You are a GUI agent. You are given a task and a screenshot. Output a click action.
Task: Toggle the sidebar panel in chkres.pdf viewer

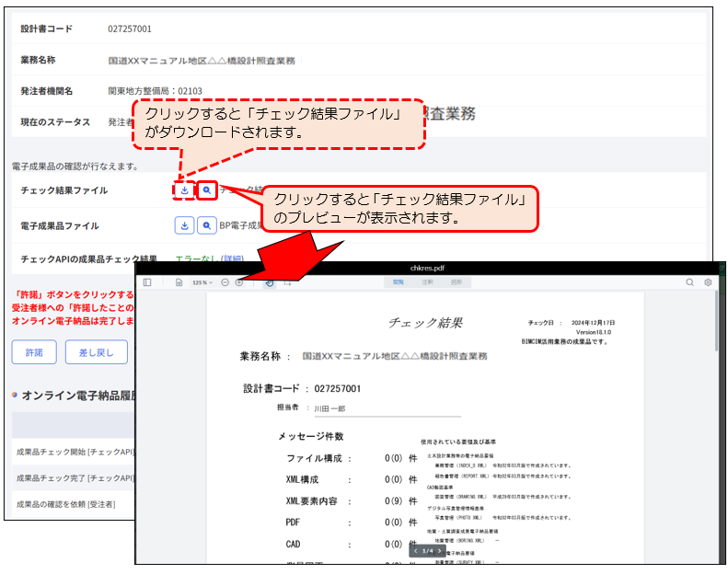click(x=147, y=282)
